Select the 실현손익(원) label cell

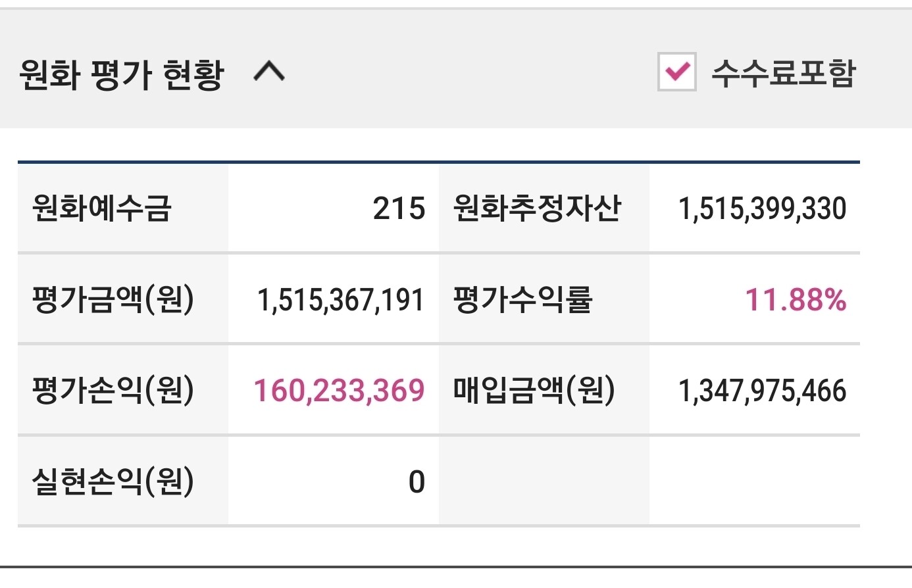point(113,481)
